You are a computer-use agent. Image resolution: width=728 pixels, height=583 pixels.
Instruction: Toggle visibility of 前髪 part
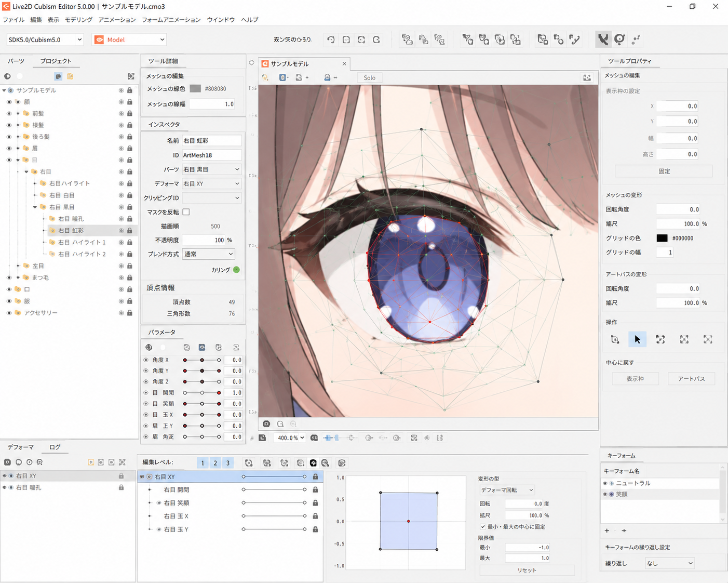click(x=9, y=113)
